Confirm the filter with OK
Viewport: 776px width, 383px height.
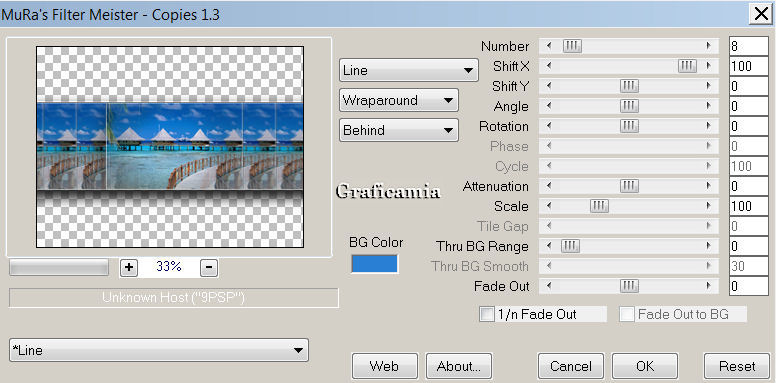[x=645, y=366]
